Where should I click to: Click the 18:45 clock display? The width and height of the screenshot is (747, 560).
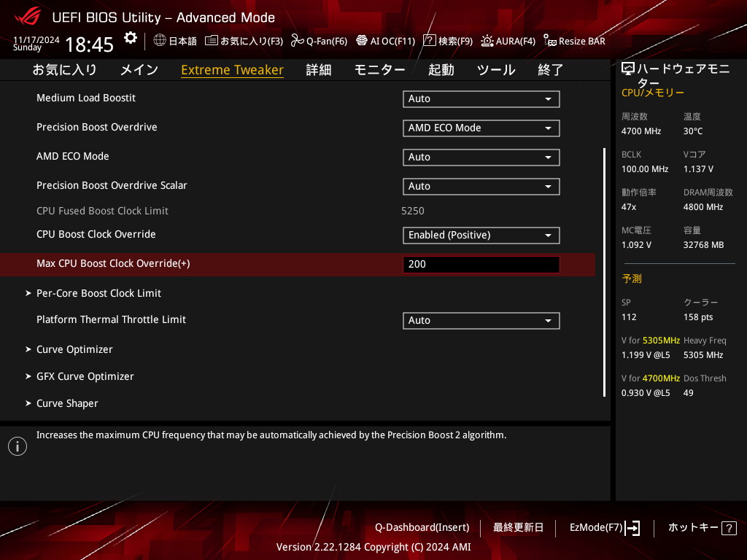89,44
